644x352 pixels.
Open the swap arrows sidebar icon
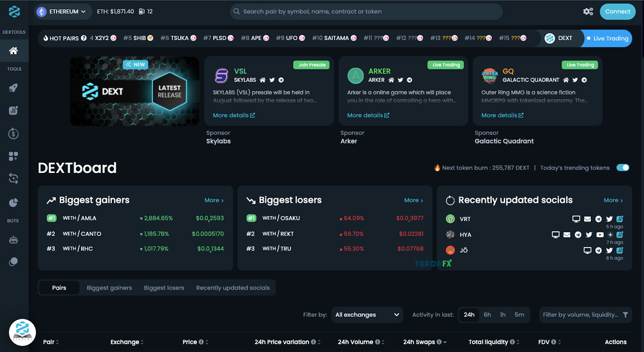pyautogui.click(x=13, y=179)
